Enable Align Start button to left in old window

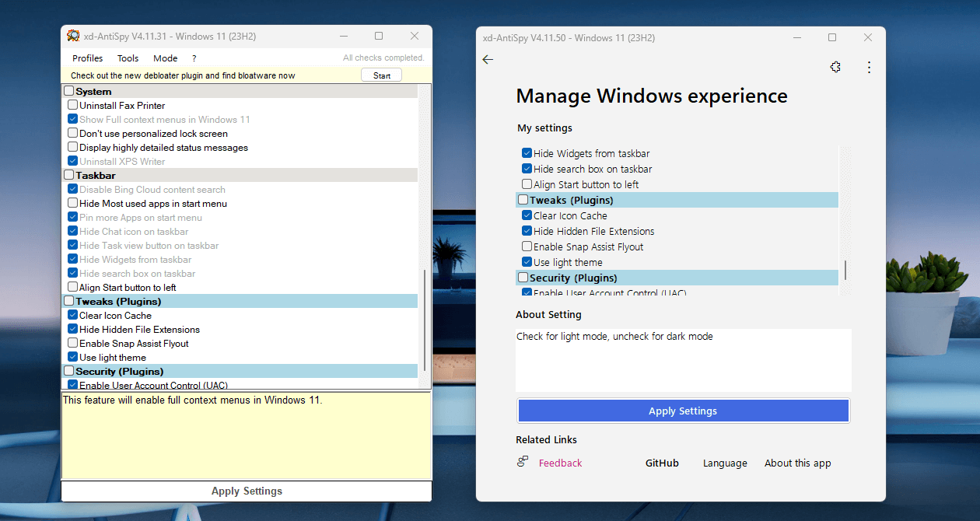tap(72, 287)
